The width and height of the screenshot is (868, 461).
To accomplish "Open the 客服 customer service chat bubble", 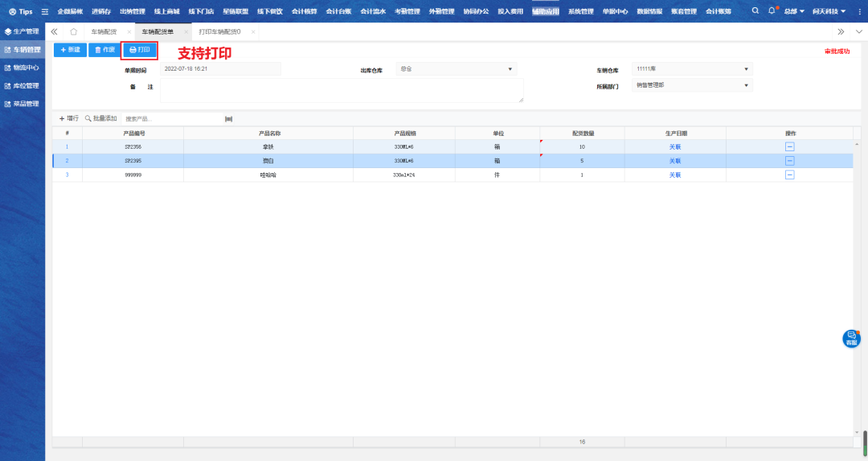I will (850, 339).
